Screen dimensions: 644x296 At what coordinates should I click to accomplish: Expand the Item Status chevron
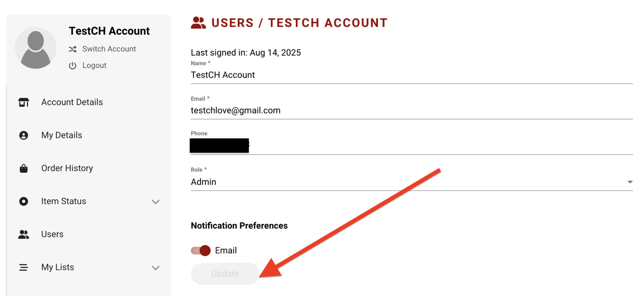tap(156, 202)
